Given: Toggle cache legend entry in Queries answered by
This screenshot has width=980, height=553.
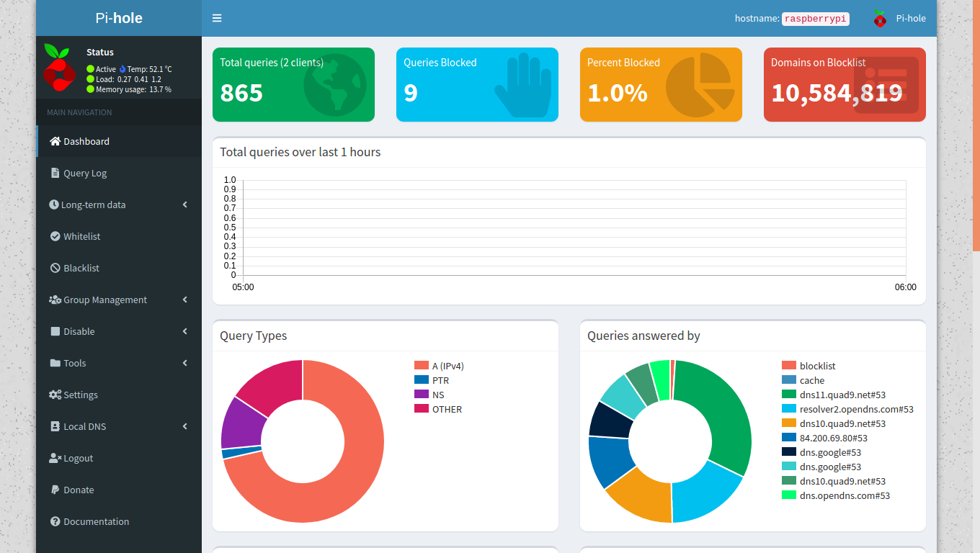Looking at the screenshot, I should 803,380.
